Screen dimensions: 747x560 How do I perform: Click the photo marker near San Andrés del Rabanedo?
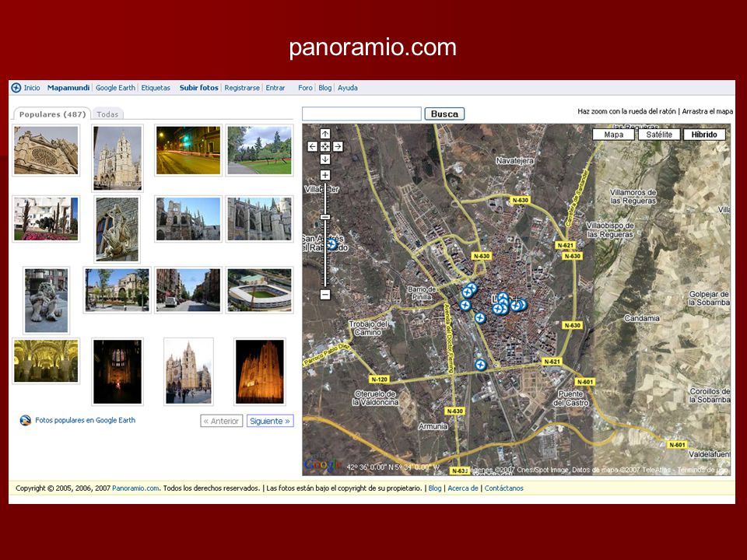click(331, 245)
